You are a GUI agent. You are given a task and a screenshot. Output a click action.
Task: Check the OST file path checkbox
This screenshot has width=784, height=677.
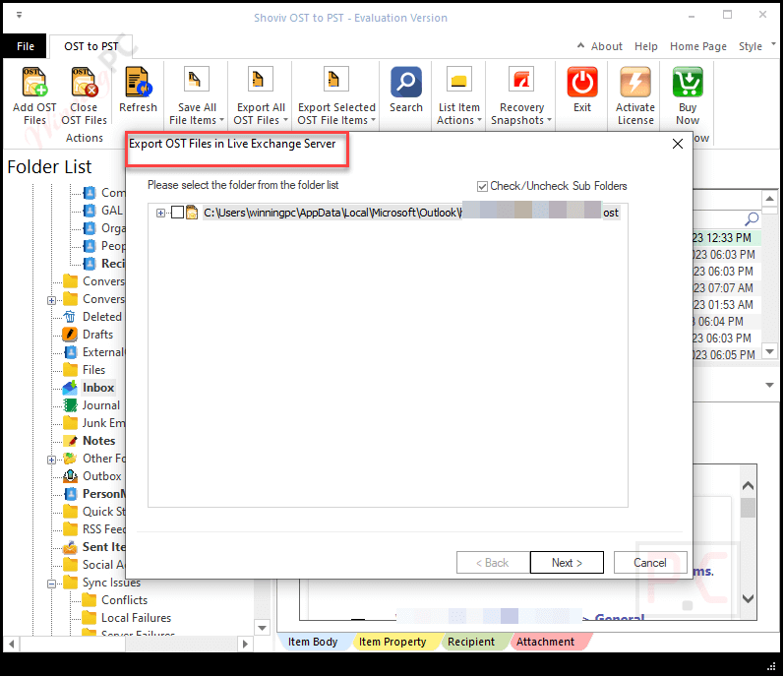tap(177, 213)
